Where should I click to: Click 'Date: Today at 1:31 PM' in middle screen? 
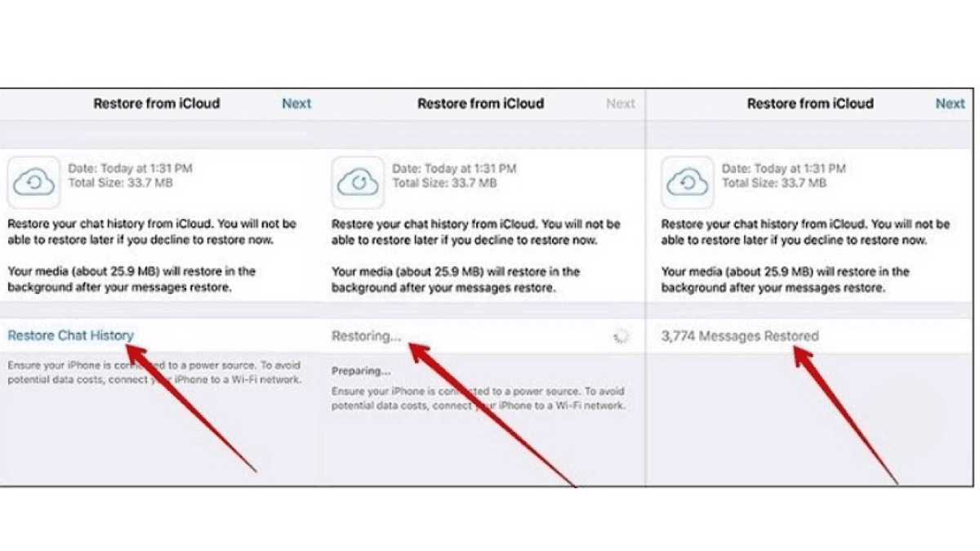point(455,168)
